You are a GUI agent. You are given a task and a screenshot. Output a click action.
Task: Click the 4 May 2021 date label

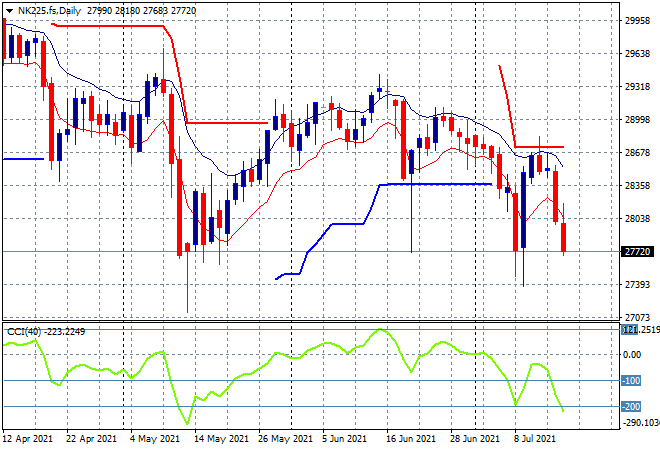(x=155, y=439)
